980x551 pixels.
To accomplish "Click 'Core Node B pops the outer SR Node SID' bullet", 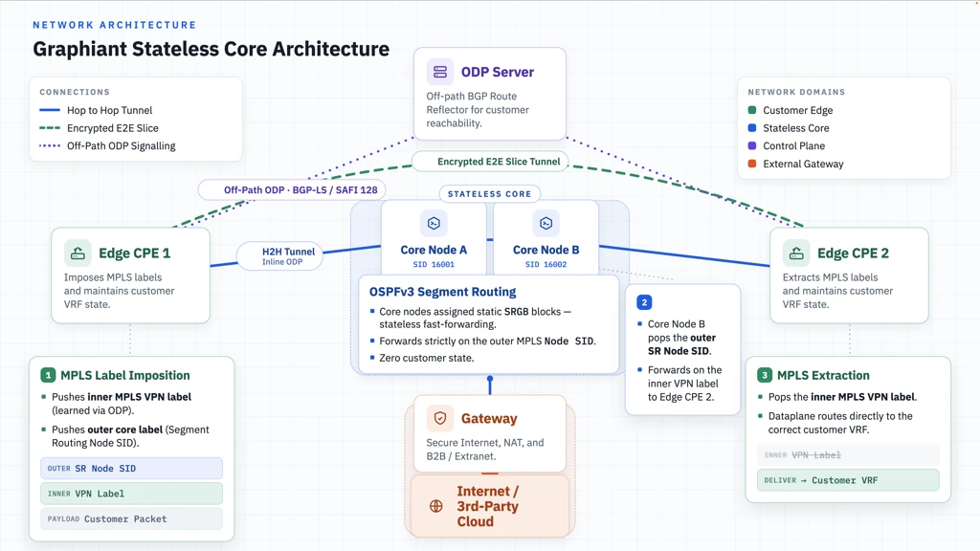I will [681, 338].
